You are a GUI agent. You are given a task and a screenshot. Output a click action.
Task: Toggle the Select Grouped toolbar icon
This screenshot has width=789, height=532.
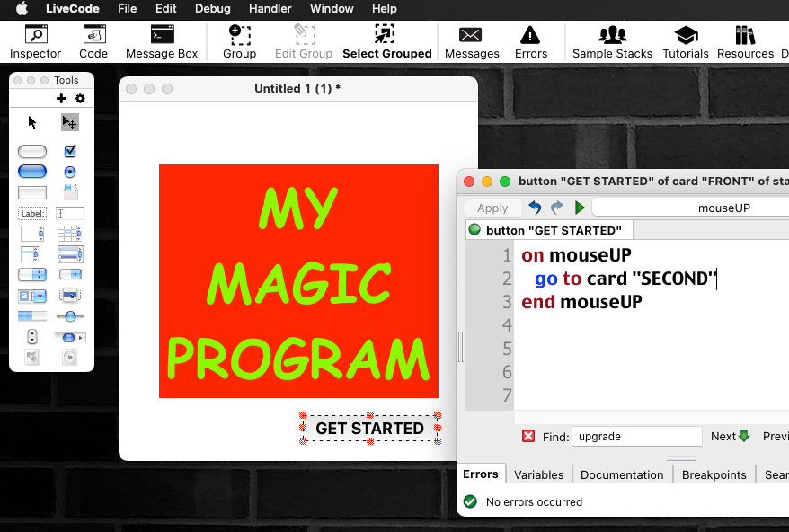[x=387, y=41]
